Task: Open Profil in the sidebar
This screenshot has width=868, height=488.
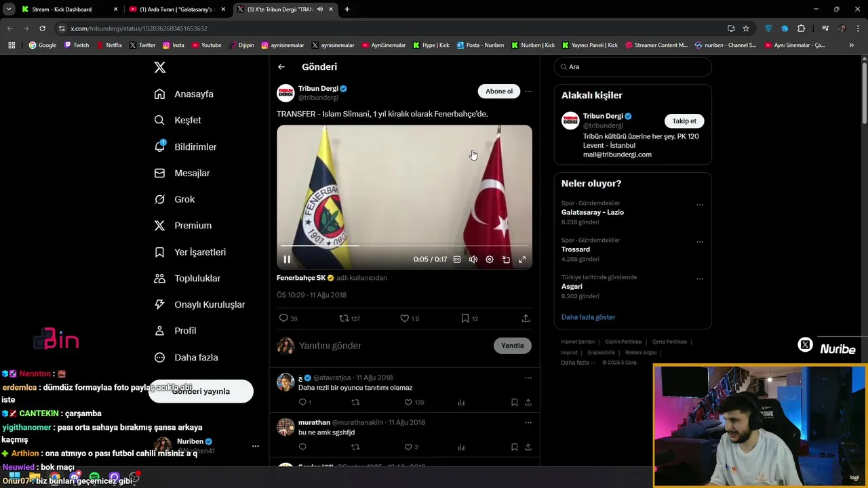Action: click(x=175, y=331)
